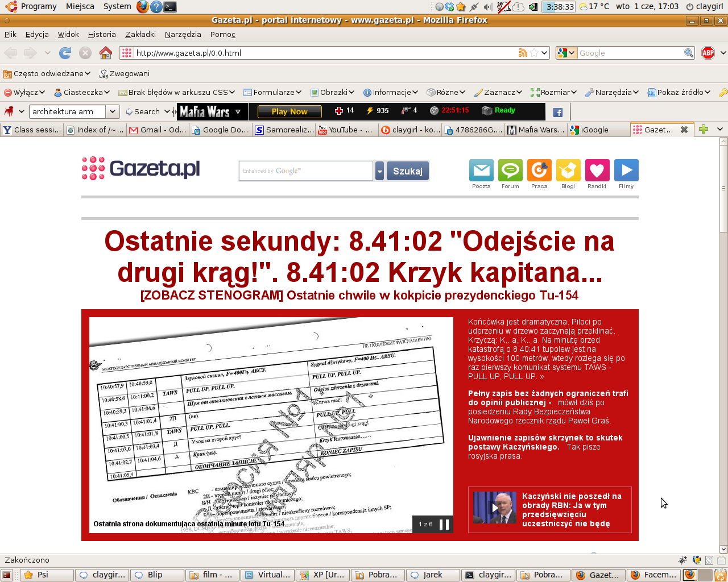Click the Gazeta.pl Google search input field
Image resolution: width=728 pixels, height=582 pixels.
tap(306, 171)
